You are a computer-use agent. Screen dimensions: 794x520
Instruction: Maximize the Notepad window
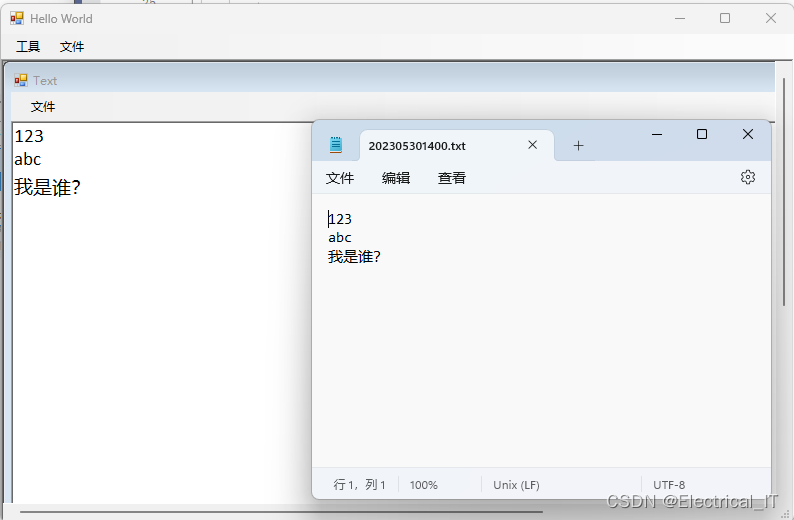point(702,134)
